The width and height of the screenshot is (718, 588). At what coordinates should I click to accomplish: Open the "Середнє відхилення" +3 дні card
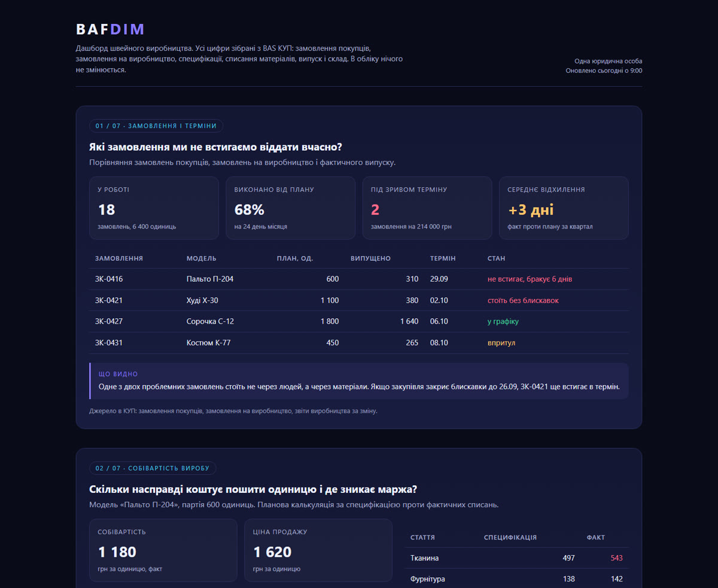coord(564,208)
